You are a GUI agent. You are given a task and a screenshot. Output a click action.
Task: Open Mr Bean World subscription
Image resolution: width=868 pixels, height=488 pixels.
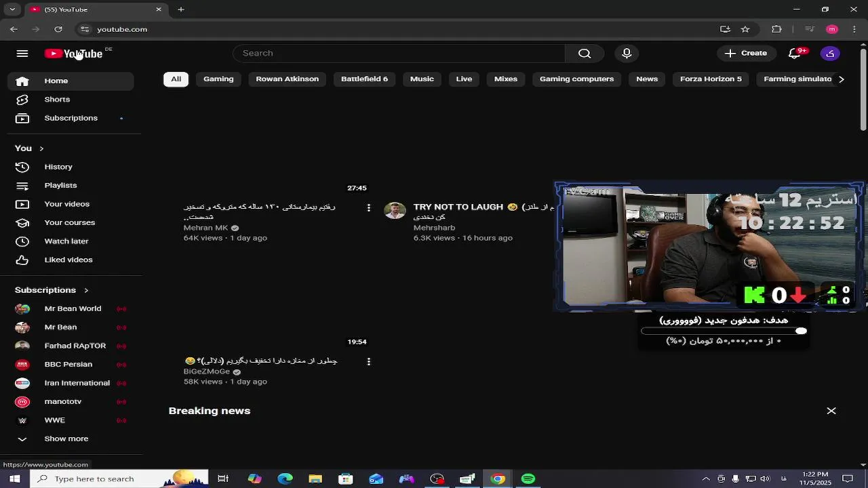point(71,308)
